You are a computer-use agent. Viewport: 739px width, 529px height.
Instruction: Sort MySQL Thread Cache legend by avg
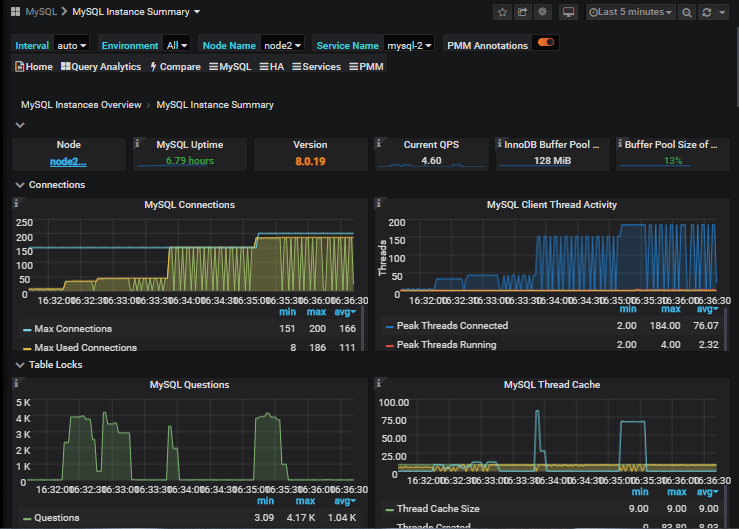click(707, 492)
